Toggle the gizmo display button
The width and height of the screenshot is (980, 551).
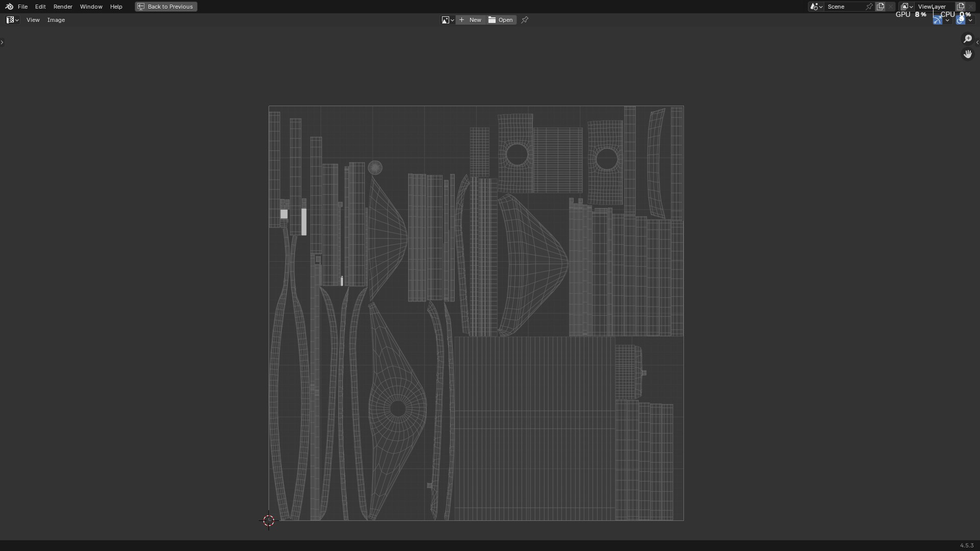[938, 20]
